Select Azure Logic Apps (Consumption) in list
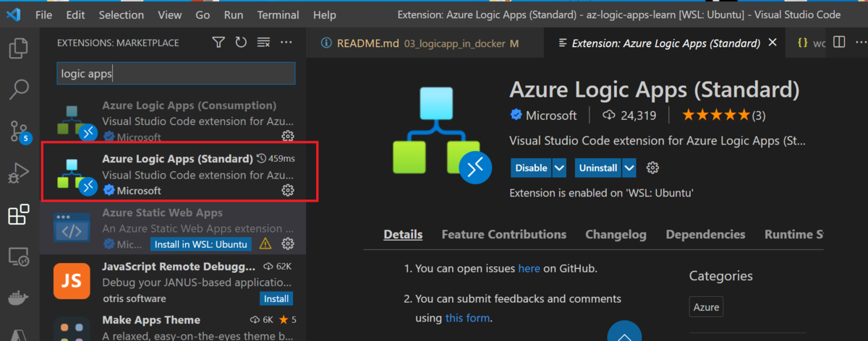 point(172,120)
